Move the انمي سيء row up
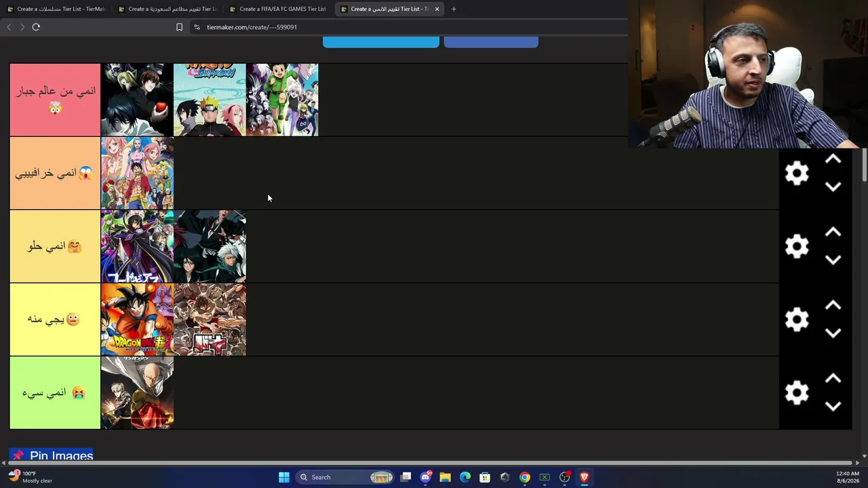Image resolution: width=868 pixels, height=488 pixels. [833, 379]
